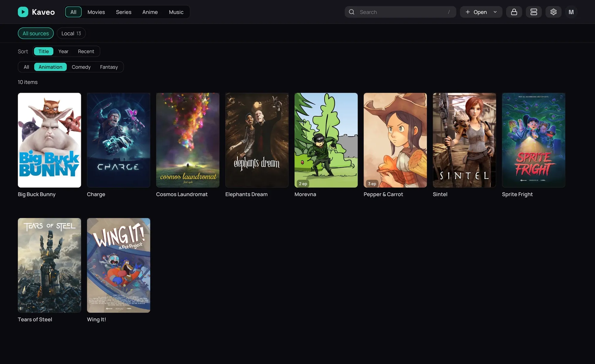Focus the Search input field

coord(400,12)
